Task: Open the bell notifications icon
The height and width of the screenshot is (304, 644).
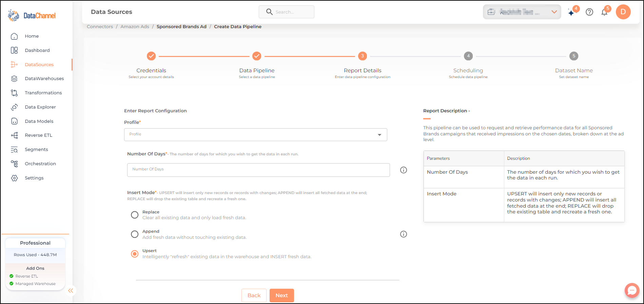Action: [x=605, y=12]
